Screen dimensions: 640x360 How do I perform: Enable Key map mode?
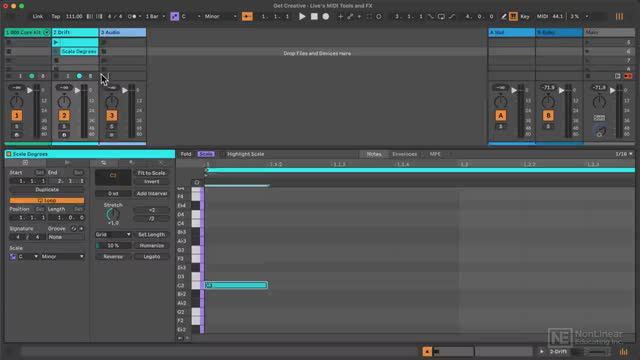[x=525, y=16]
